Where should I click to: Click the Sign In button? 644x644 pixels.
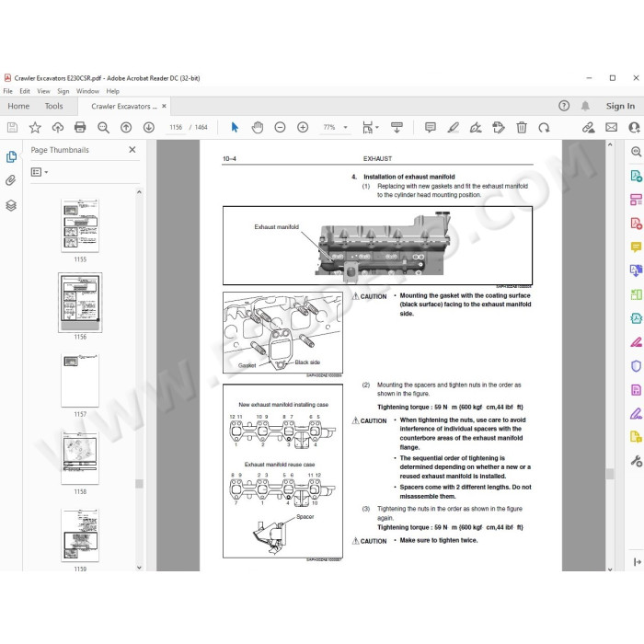(620, 106)
